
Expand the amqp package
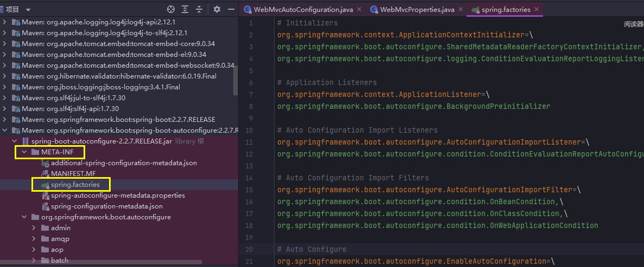35,239
